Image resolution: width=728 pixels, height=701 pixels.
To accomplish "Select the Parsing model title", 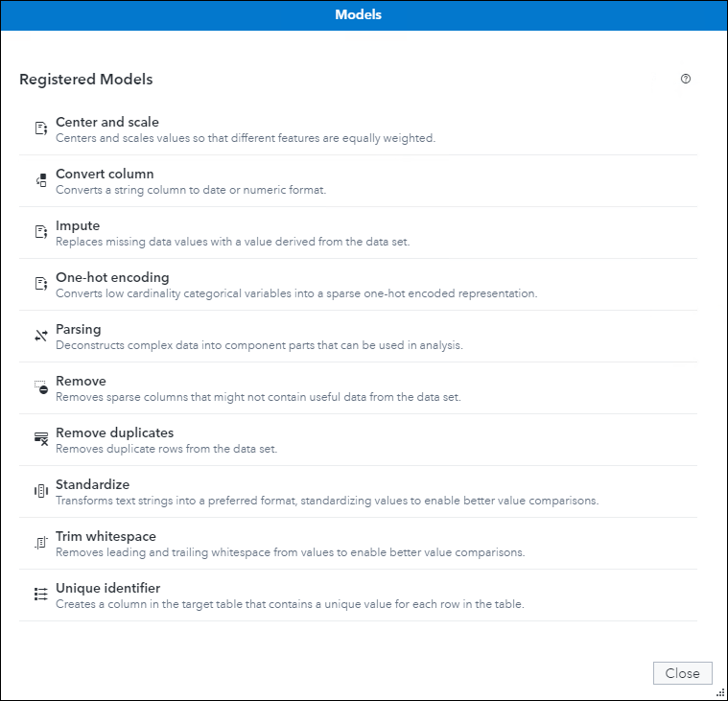I will click(x=78, y=329).
